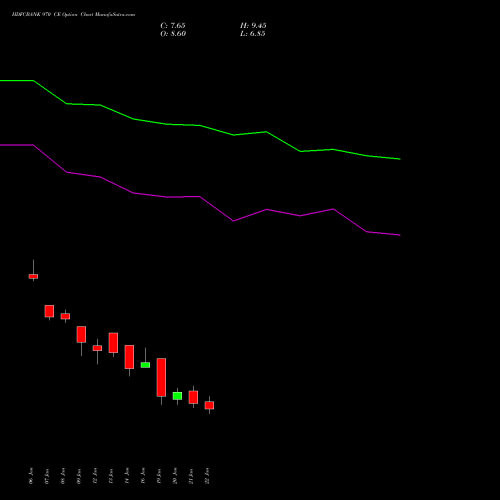Click the 06 Jan date label
The height and width of the screenshot is (500, 500).
coord(31,476)
